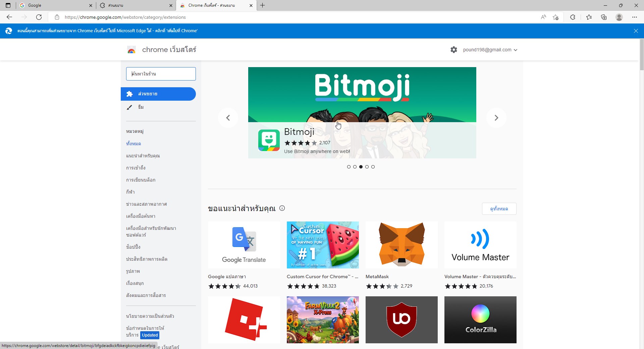Screen dimensions: 644x349
Task: Open the terms of service link
Action: (x=145, y=332)
